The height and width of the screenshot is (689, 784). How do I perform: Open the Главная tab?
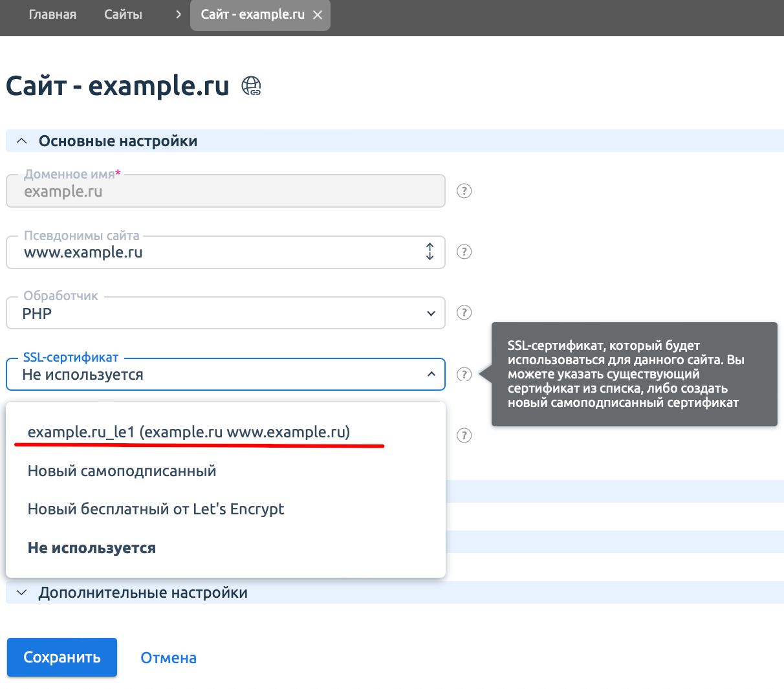pyautogui.click(x=52, y=14)
